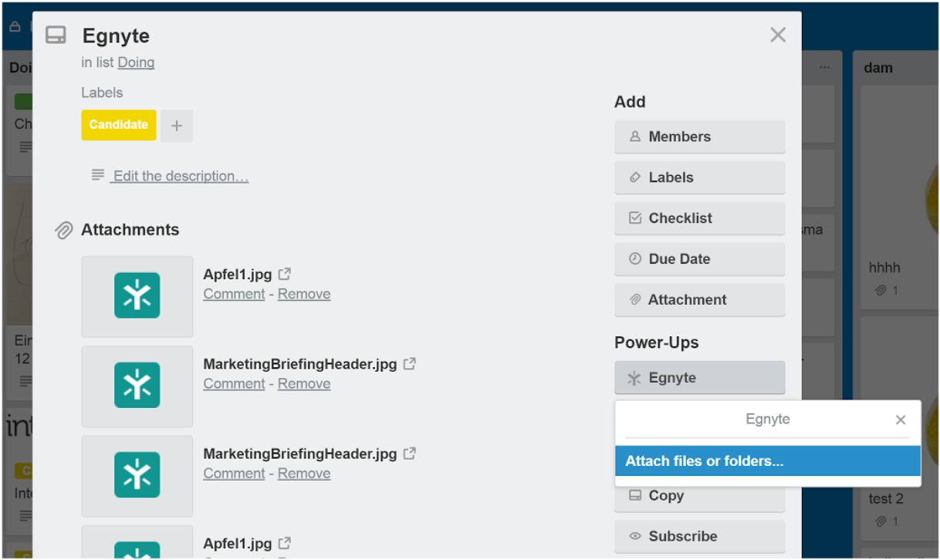This screenshot has width=940, height=560.
Task: Click the Remove link under first Apfel1.jpg
Action: [304, 294]
